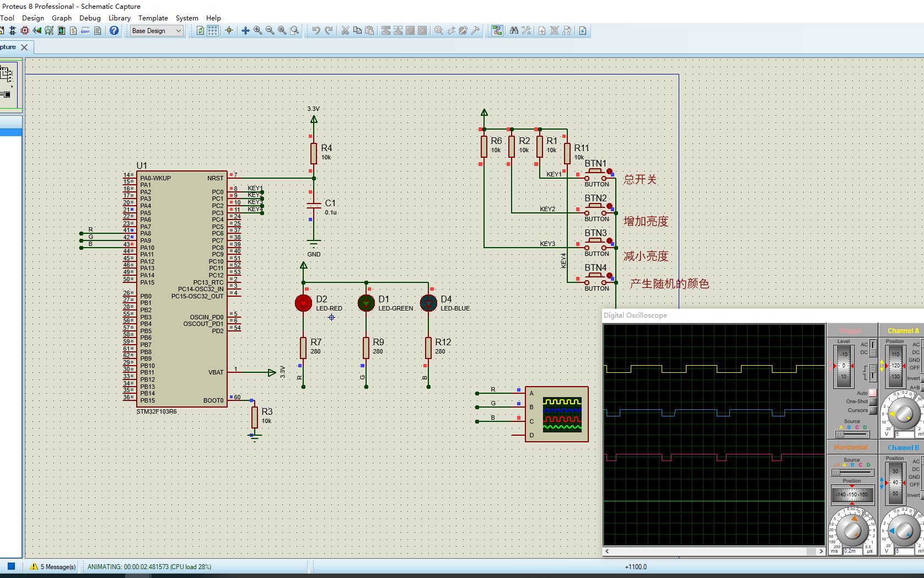Click the Make Device icon
This screenshot has height=578, width=924.
[451, 31]
